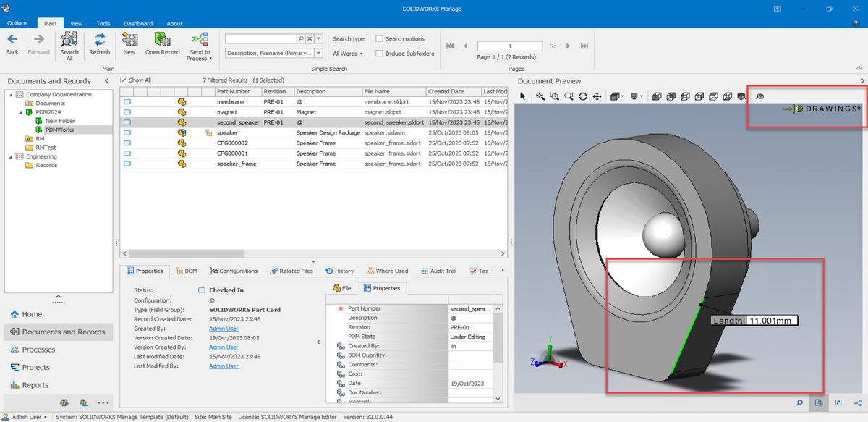Open the Configurations tab
This screenshot has width=868, height=422.
click(234, 271)
